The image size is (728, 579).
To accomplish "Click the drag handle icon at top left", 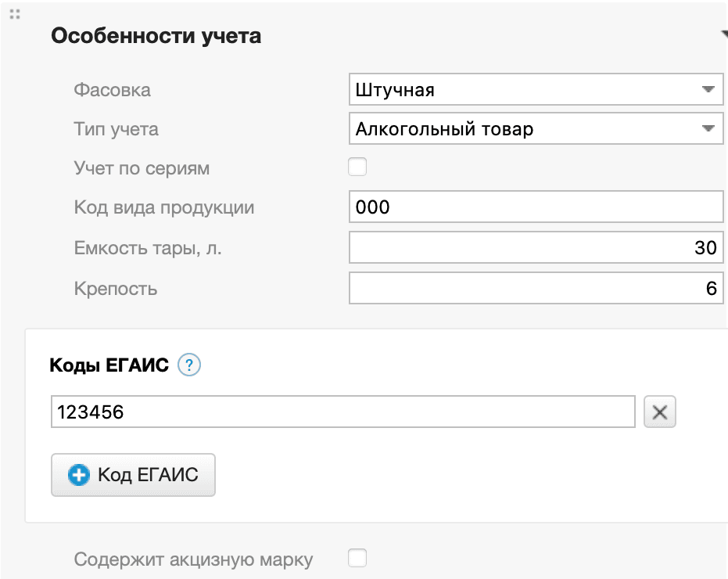I will pyautogui.click(x=14, y=13).
